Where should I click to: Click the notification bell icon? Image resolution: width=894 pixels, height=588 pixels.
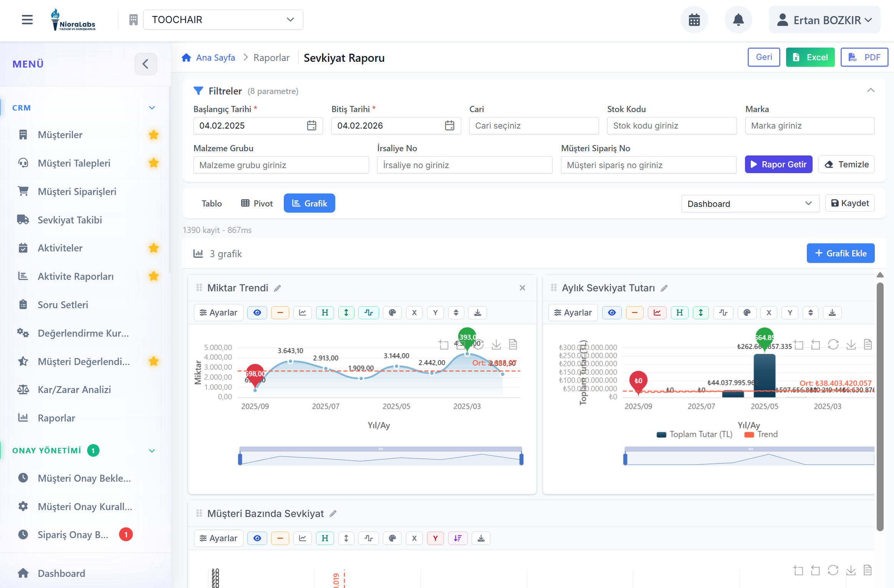738,20
